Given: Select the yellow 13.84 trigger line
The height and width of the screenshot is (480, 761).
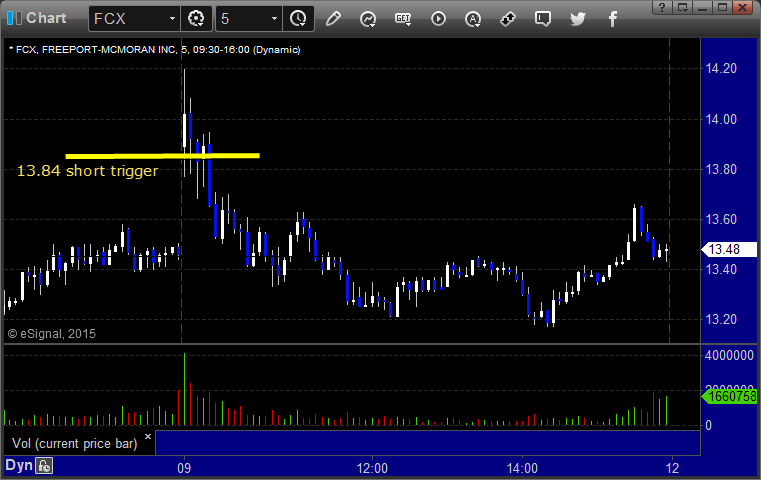Looking at the screenshot, I should coord(163,156).
